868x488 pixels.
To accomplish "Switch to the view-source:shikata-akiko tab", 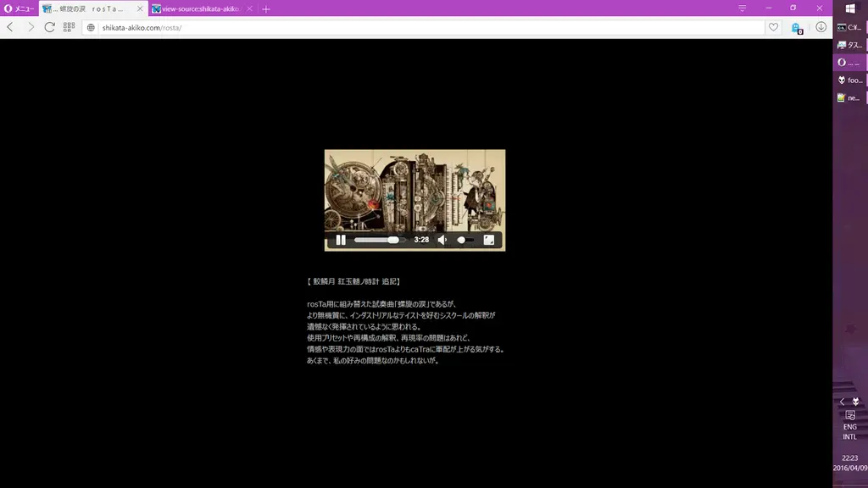I will pyautogui.click(x=203, y=8).
